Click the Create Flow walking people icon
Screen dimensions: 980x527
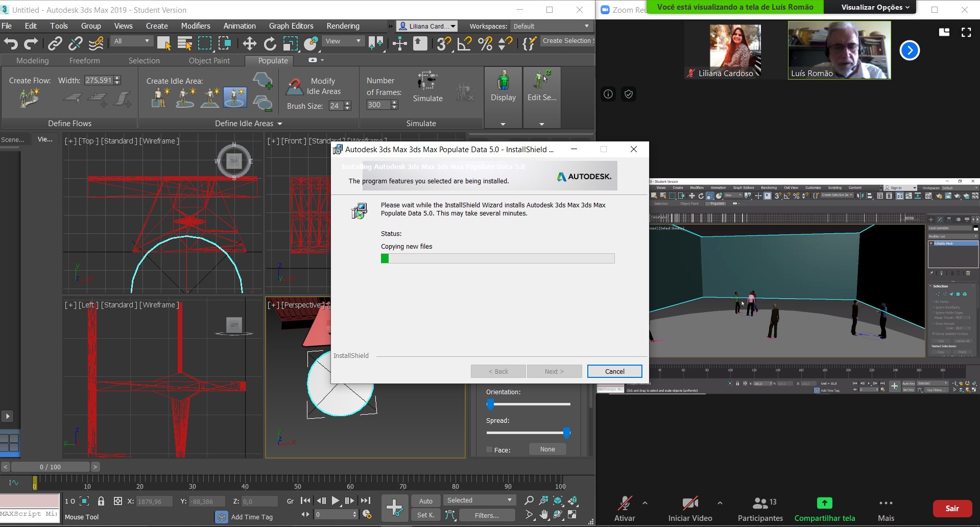(x=29, y=98)
